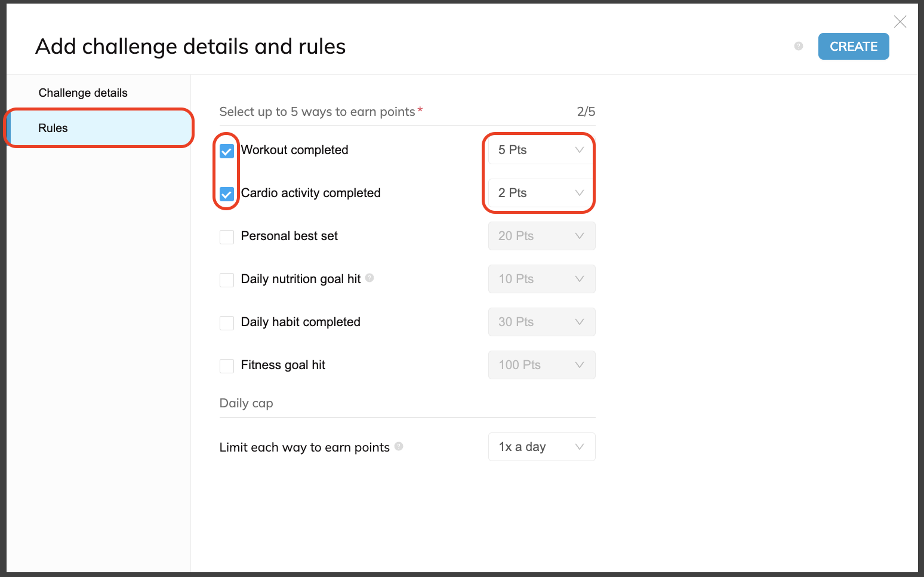This screenshot has width=924, height=577.
Task: Click the CREATE button
Action: 854,46
